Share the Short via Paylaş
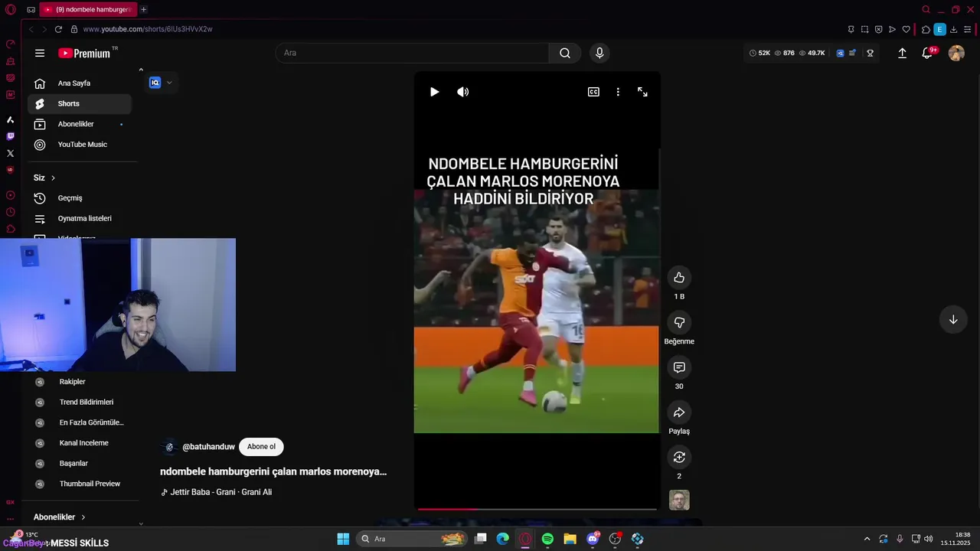 (679, 412)
